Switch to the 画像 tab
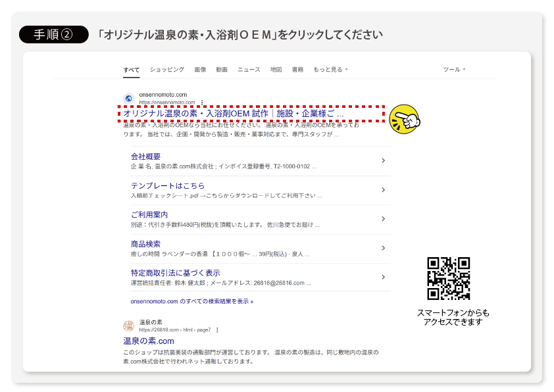The width and height of the screenshot is (554, 392). click(x=200, y=70)
